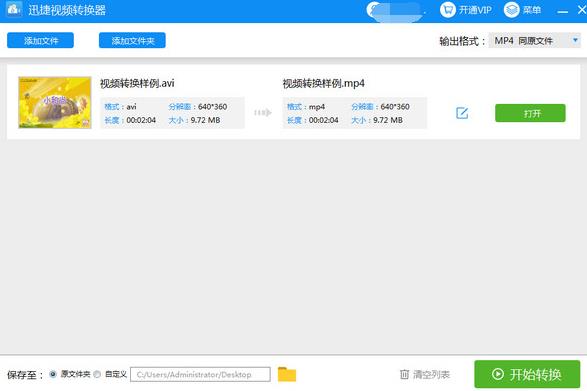
Task: Click the 添加文件夹 button
Action: click(132, 40)
